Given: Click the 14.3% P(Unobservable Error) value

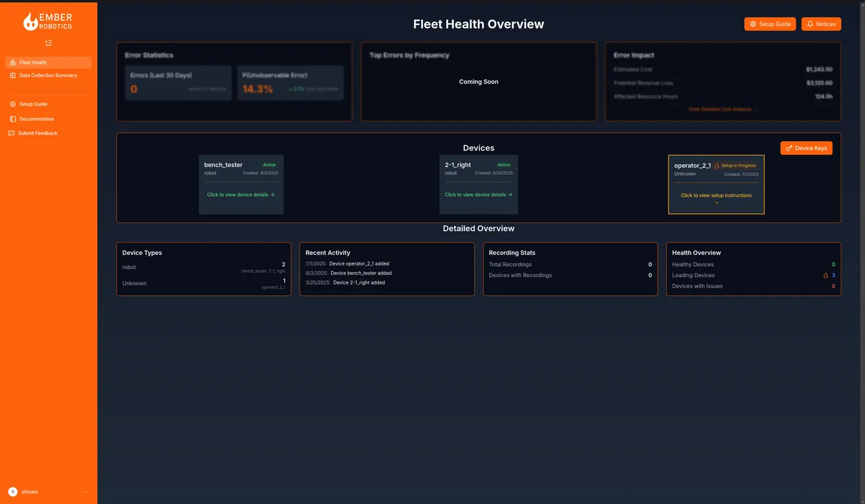Looking at the screenshot, I should tap(257, 89).
